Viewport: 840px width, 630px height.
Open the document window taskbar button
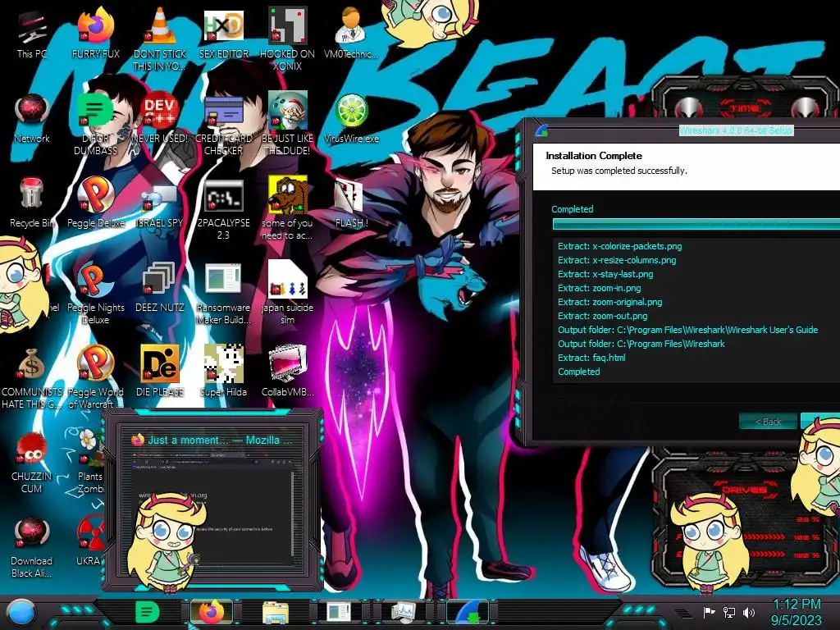[x=339, y=612]
